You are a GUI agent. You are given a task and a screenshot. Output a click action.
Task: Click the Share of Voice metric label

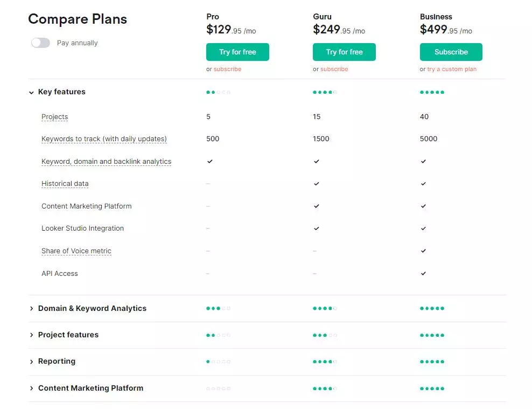click(x=76, y=251)
